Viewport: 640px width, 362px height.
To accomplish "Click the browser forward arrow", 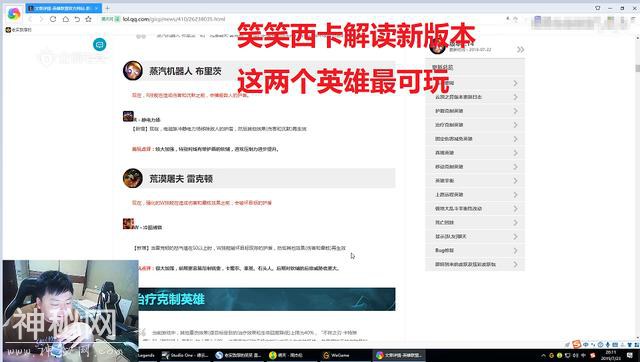I will tap(41, 19).
